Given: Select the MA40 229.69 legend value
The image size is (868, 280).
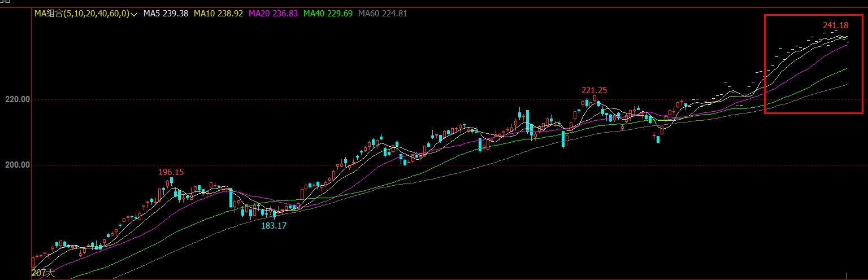Looking at the screenshot, I should [329, 14].
